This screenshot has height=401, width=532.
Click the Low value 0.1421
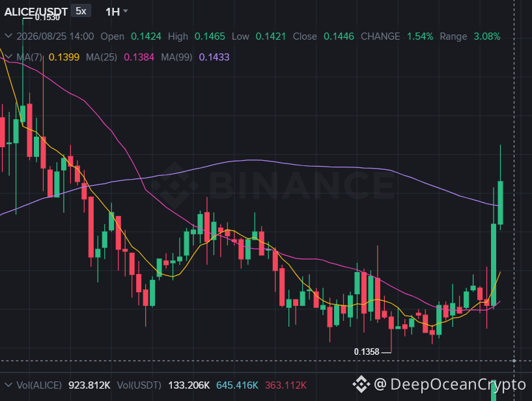(270, 36)
